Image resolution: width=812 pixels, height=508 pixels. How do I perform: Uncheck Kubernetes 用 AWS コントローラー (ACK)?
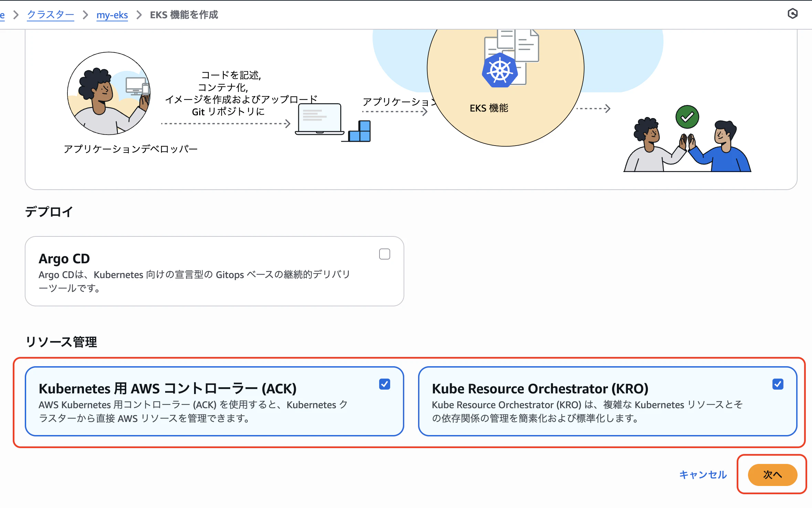point(385,384)
